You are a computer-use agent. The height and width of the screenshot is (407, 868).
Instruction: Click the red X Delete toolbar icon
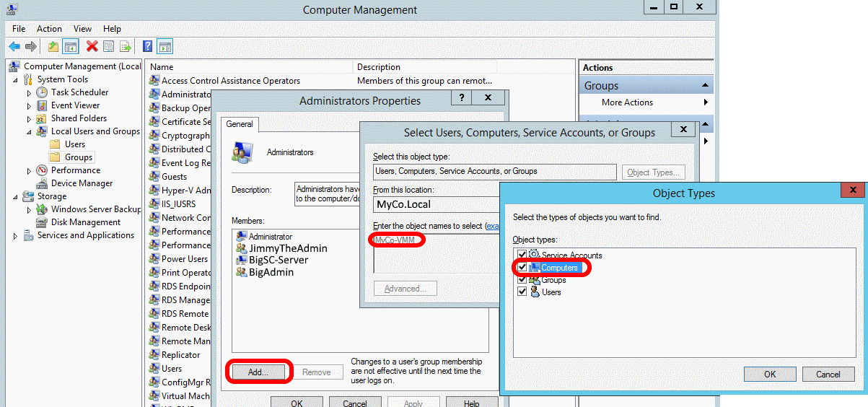tap(92, 47)
